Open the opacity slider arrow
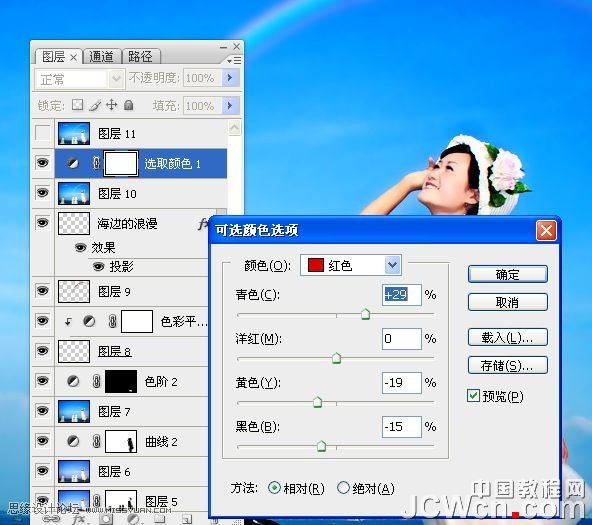Viewport: 592px width, 525px height. point(230,78)
